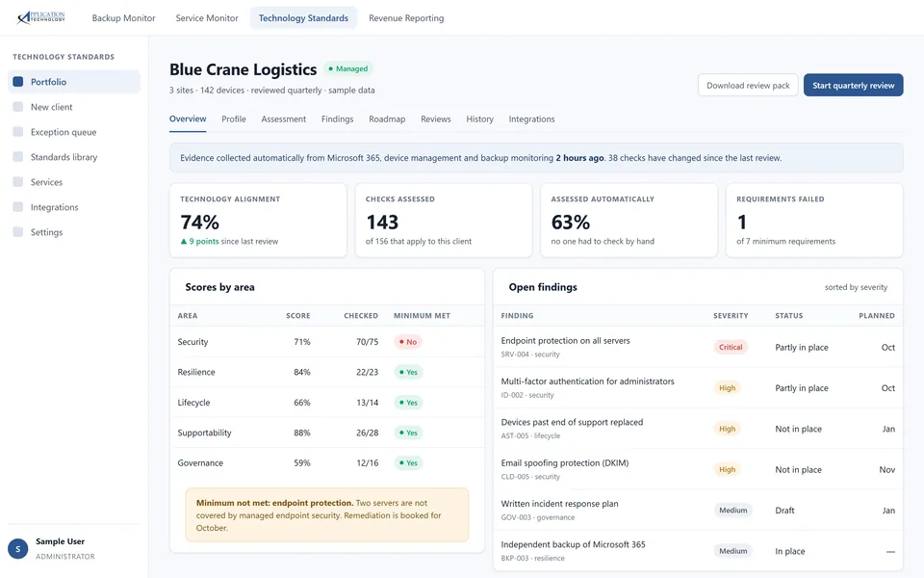Click the evidence collected info banner
The height and width of the screenshot is (578, 924).
pos(536,157)
